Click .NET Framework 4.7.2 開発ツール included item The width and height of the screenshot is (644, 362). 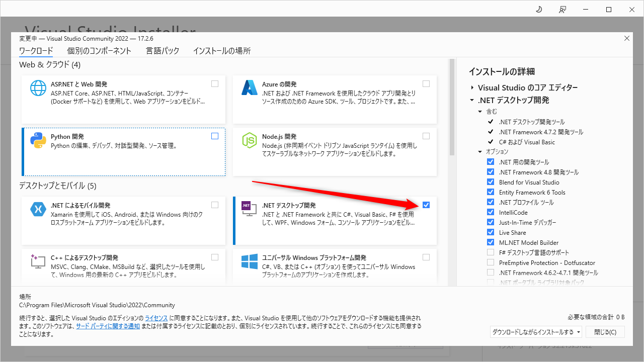coord(541,132)
